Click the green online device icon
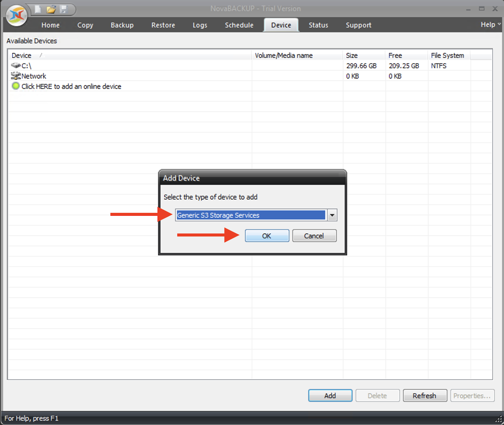504x425 pixels. [15, 86]
